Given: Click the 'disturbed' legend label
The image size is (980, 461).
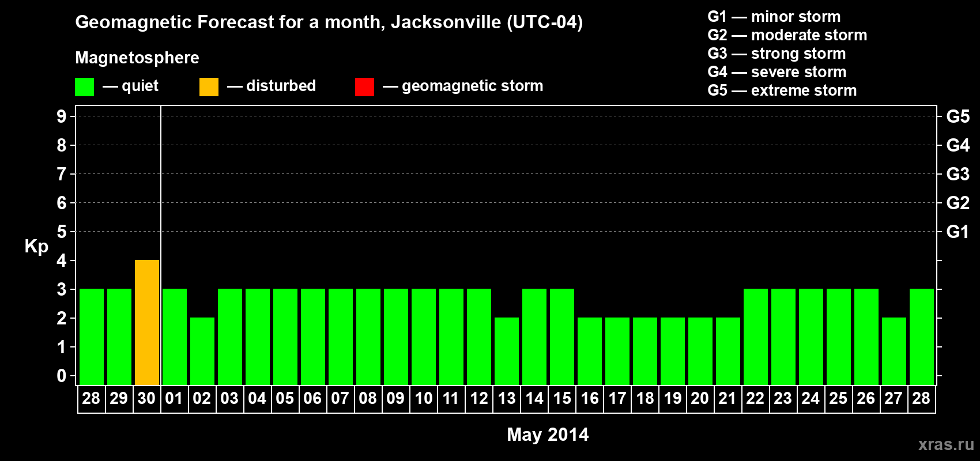Looking at the screenshot, I should 281,86.
